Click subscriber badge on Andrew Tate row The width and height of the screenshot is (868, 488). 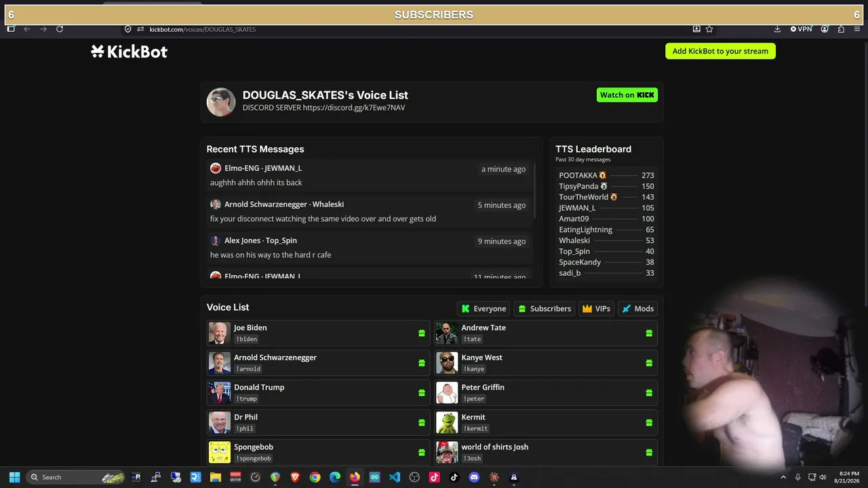click(649, 333)
